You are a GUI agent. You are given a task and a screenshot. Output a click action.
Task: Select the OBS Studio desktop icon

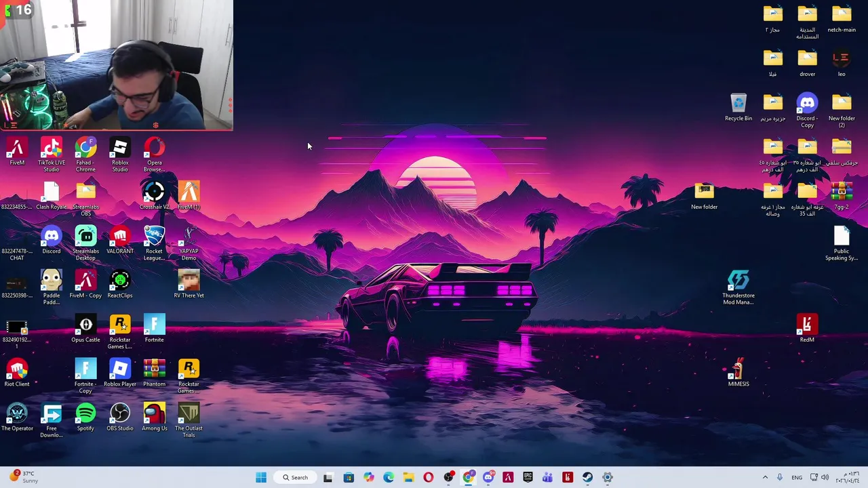pyautogui.click(x=120, y=417)
